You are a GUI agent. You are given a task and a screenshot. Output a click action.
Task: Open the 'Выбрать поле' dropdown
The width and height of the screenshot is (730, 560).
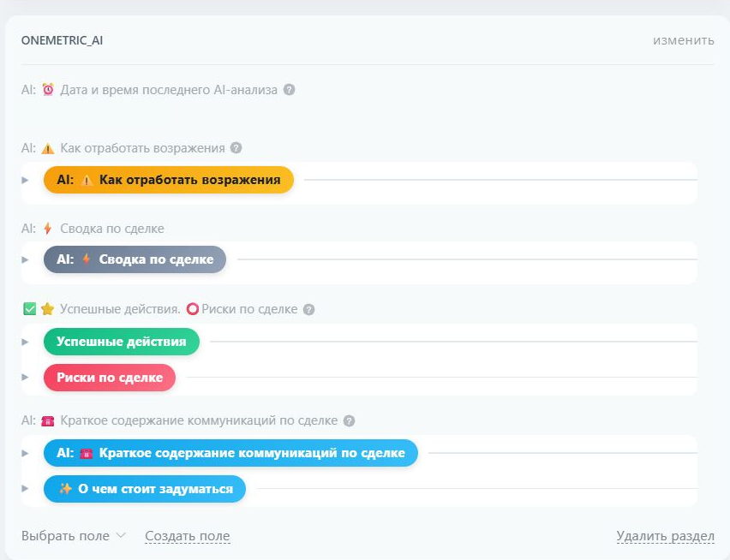(x=74, y=536)
